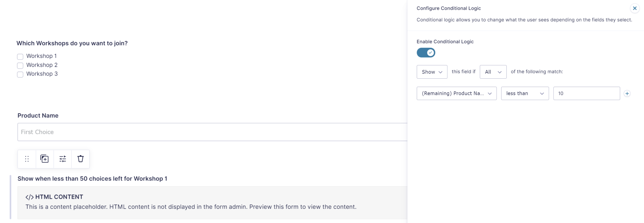Open the Show action dropdown
The height and width of the screenshot is (223, 644).
pos(432,72)
